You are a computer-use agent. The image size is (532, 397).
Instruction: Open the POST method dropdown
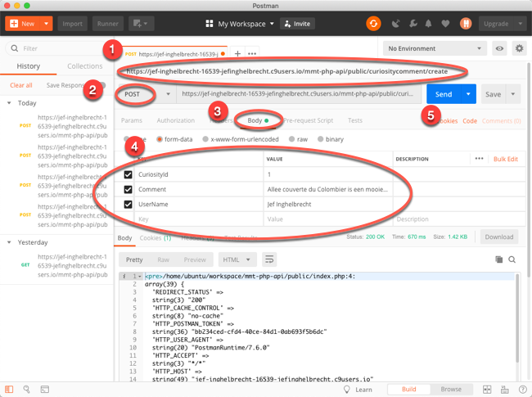point(145,94)
